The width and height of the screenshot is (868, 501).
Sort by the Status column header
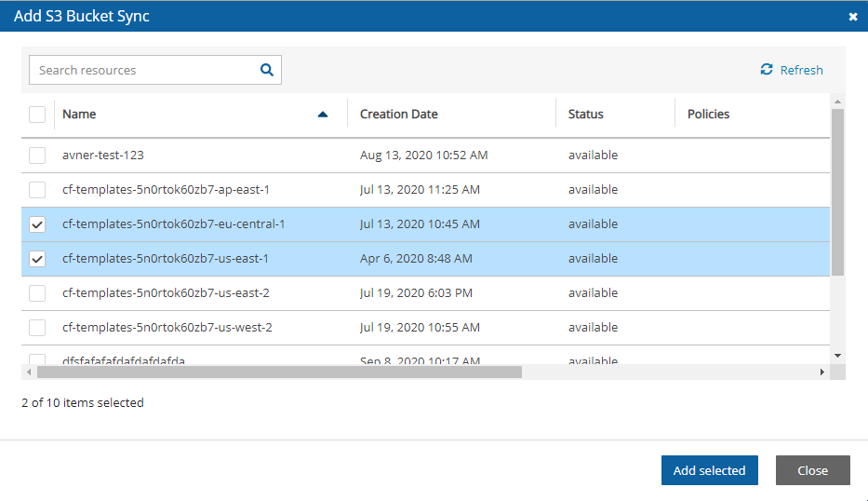coord(586,115)
